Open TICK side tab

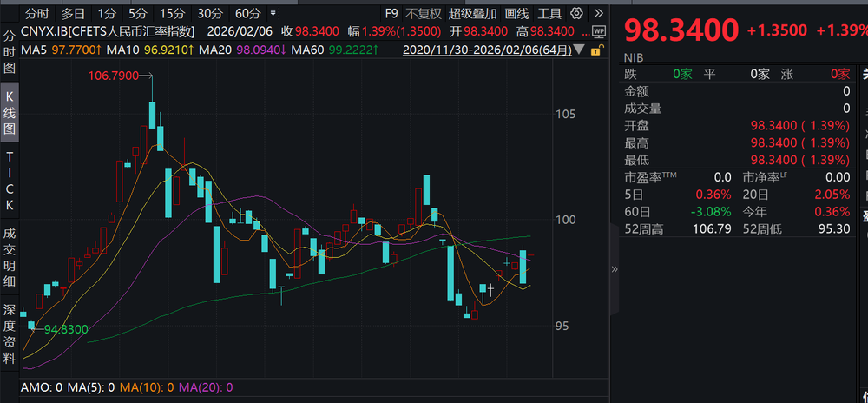pos(10,181)
